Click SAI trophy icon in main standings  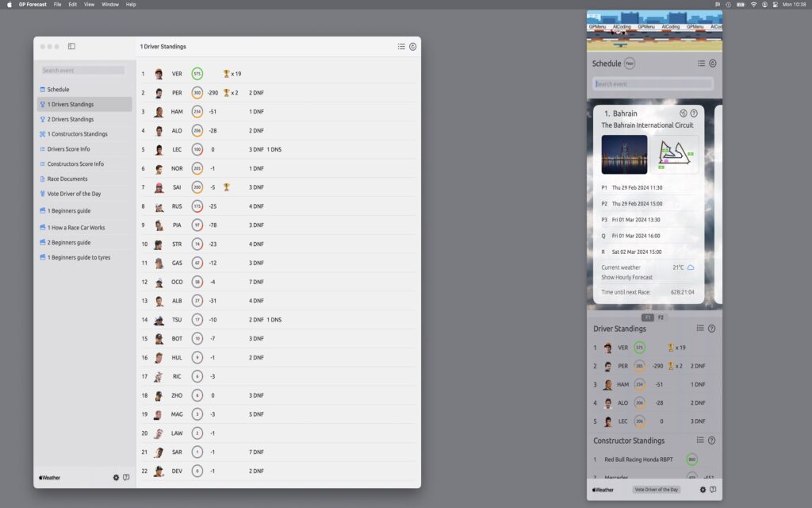pyautogui.click(x=226, y=187)
